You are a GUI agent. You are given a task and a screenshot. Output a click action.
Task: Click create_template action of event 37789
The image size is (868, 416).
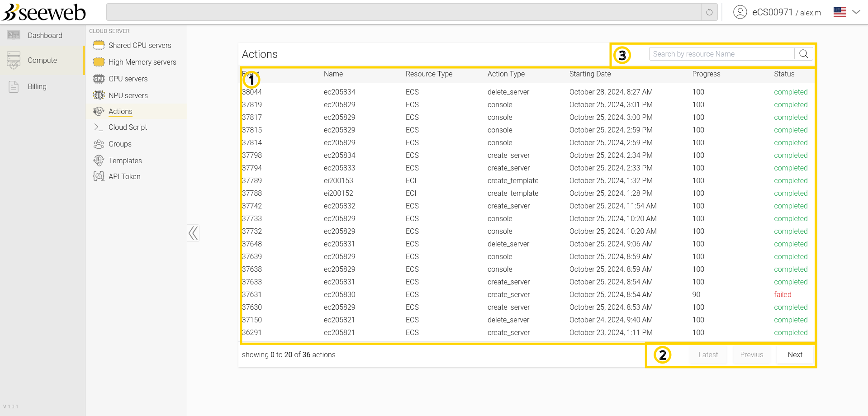click(513, 180)
